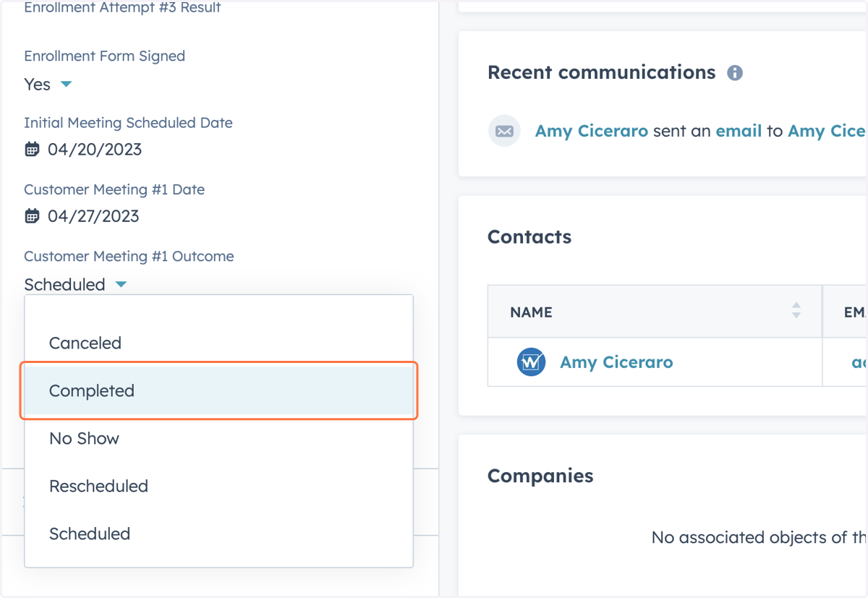The height and width of the screenshot is (598, 868).
Task: Select the Rescheduled option
Action: click(x=218, y=486)
